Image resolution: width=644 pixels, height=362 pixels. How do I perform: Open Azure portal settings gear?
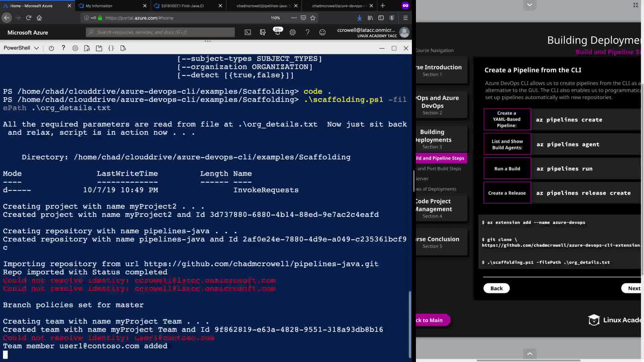(x=292, y=33)
